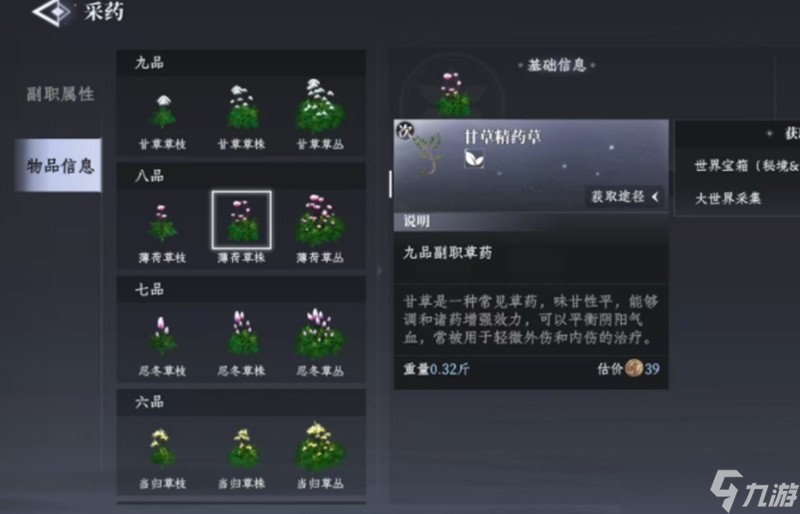Open the 副职属性 tab

coord(60,94)
